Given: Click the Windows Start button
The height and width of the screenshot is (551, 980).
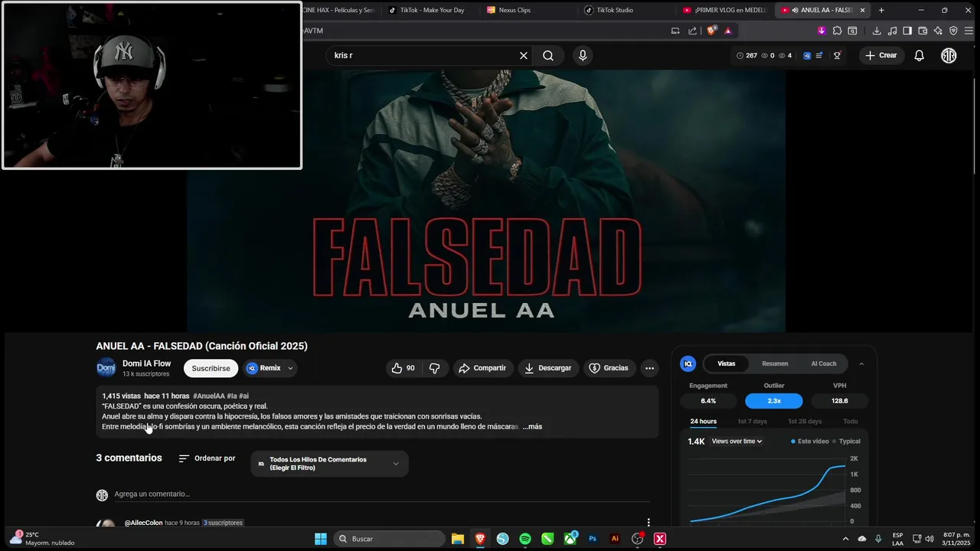Looking at the screenshot, I should coord(321,539).
